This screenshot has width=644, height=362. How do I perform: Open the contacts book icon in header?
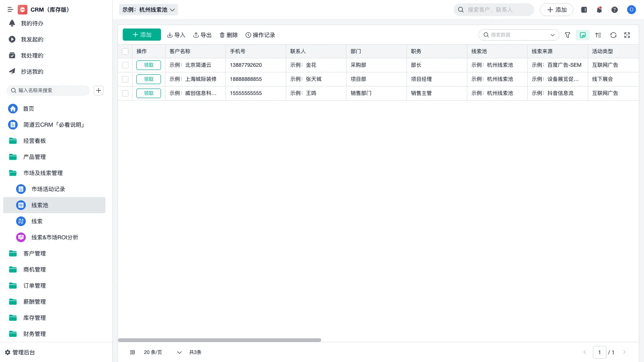583,10
